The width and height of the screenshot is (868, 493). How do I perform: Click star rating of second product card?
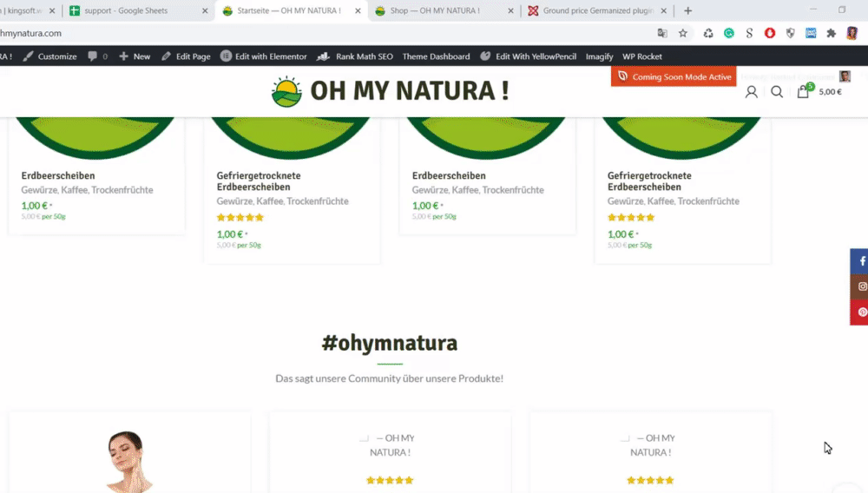[x=240, y=218]
